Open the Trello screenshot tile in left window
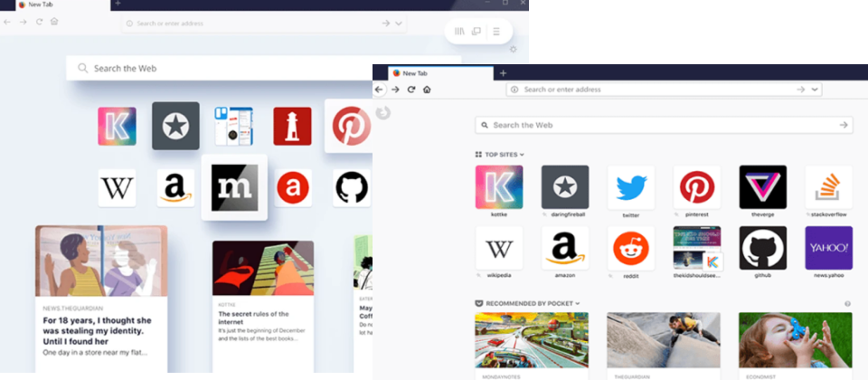868x380 pixels. [x=233, y=127]
